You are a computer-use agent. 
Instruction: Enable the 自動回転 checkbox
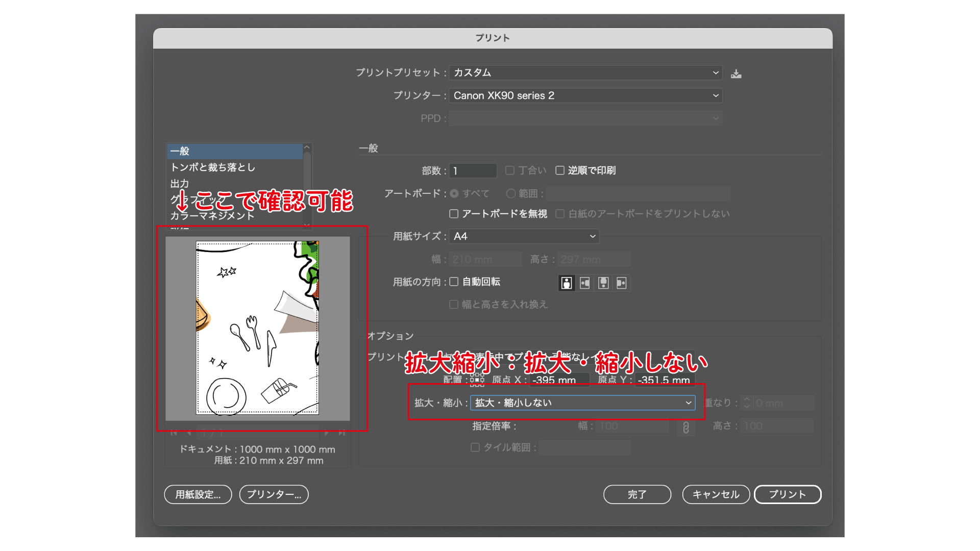[x=454, y=282]
